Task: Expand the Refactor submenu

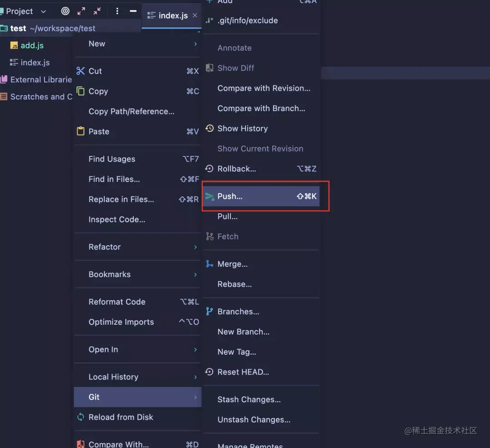Action: [x=137, y=247]
